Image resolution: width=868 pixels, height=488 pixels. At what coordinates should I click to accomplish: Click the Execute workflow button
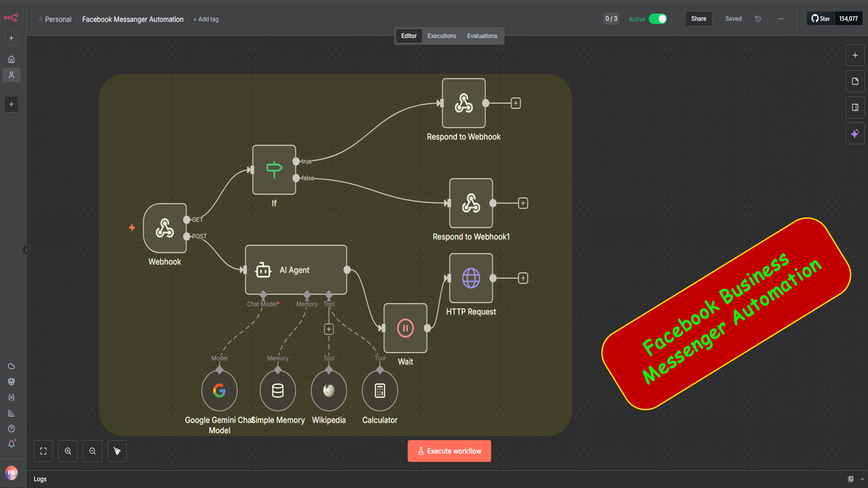coord(449,450)
